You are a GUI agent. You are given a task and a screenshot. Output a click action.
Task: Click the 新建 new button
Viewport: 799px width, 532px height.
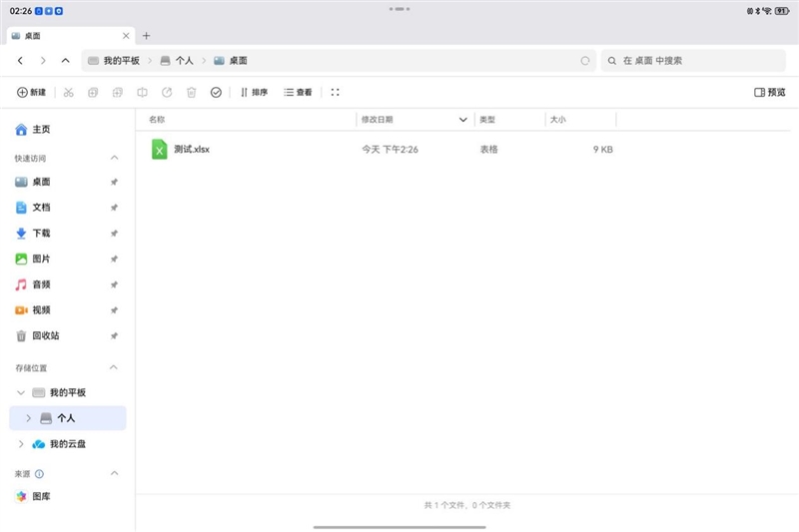click(x=31, y=92)
